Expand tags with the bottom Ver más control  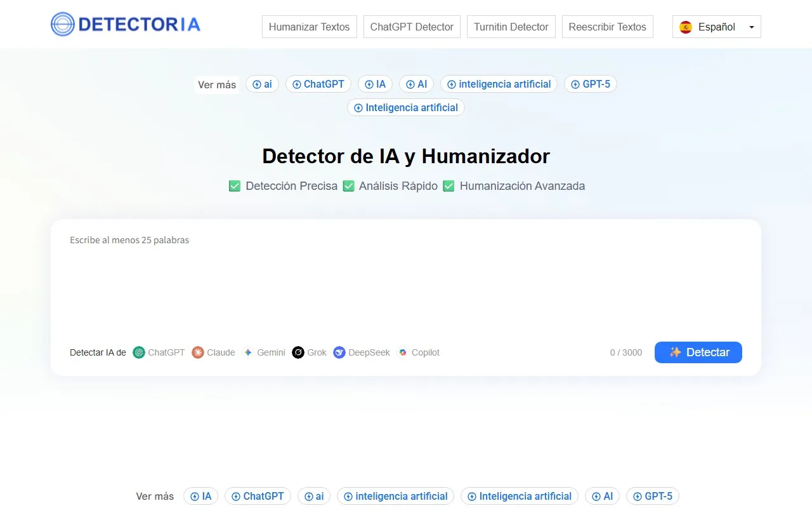(154, 496)
